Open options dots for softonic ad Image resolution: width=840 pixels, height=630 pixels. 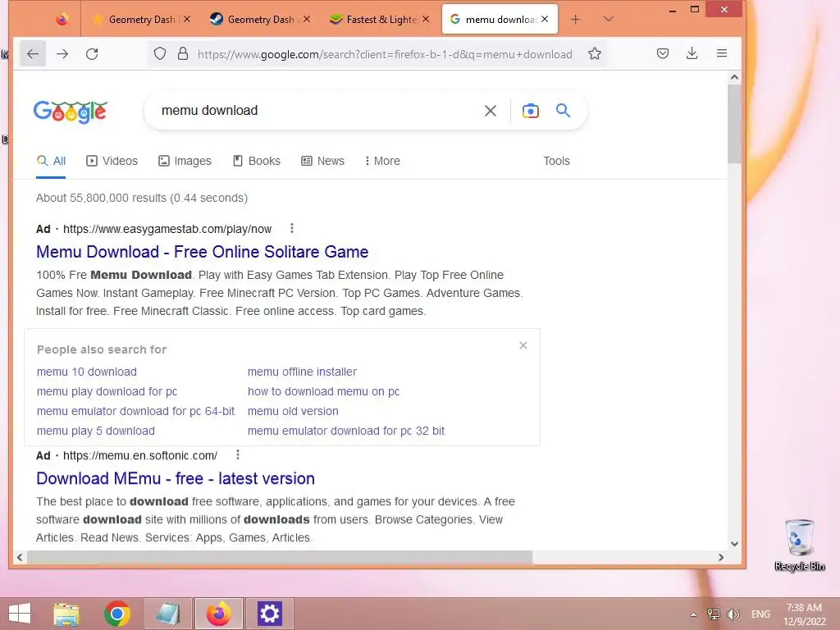tap(238, 454)
